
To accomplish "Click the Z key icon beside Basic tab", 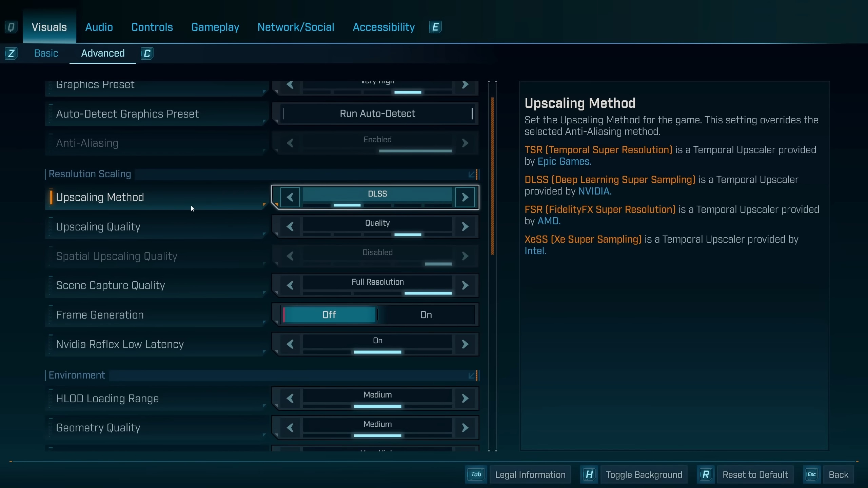I will coord(12,53).
